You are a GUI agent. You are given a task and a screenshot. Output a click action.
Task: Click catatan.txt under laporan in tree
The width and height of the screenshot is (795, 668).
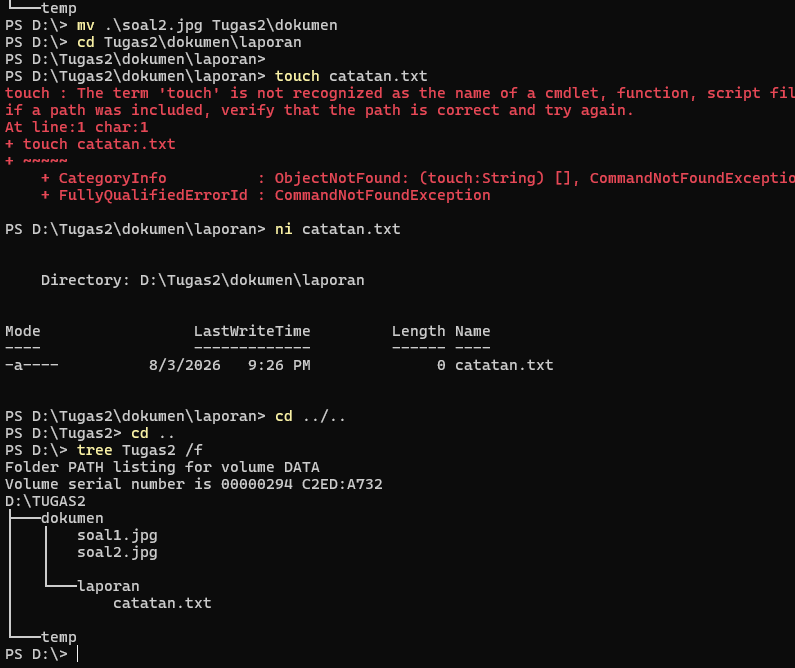pyautogui.click(x=162, y=603)
